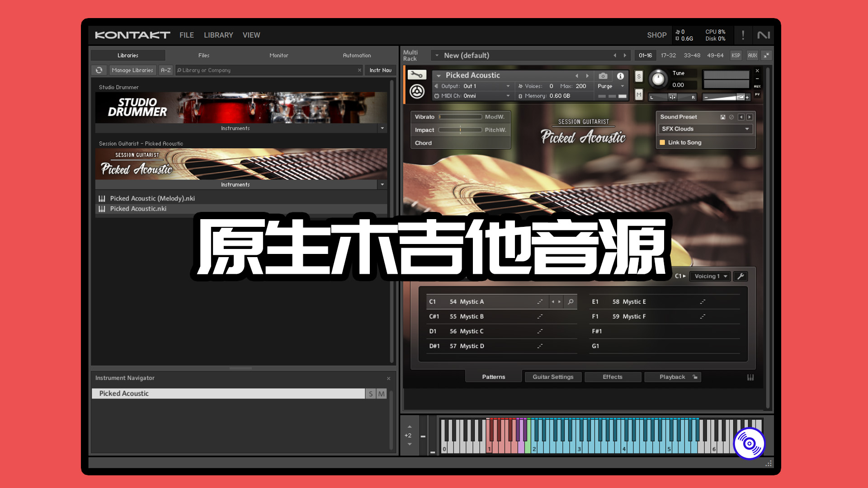Open Guitar Settings panel
Viewport: 868px width, 488px height.
pyautogui.click(x=552, y=376)
